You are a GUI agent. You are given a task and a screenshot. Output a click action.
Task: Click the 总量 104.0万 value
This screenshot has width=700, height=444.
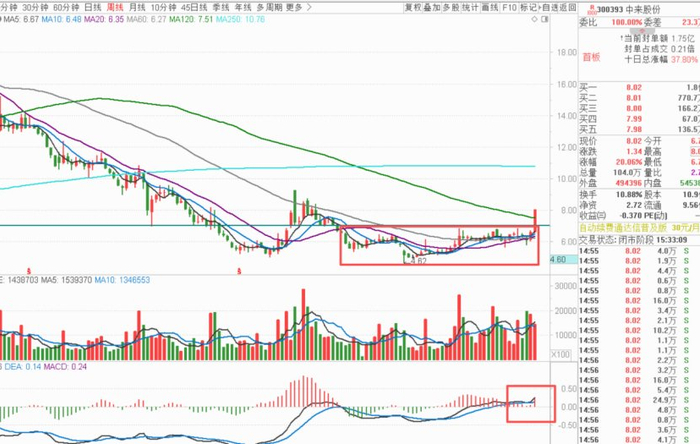tap(628, 172)
